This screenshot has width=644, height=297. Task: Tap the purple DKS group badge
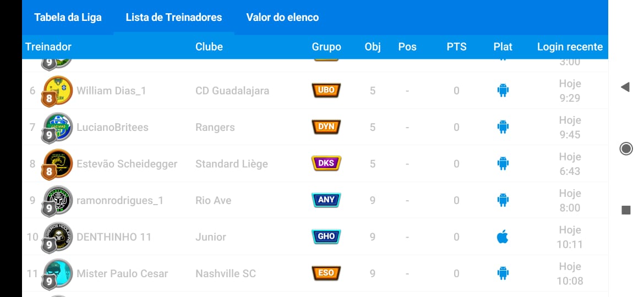(x=326, y=163)
